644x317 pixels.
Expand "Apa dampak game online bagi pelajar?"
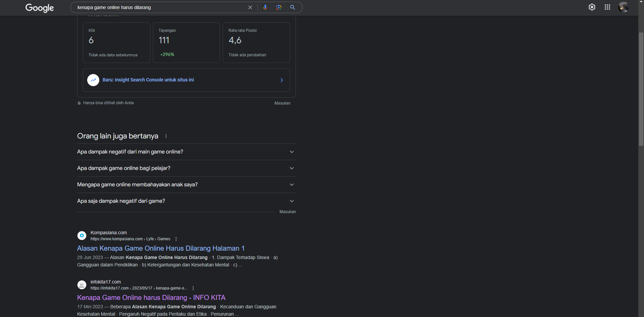186,168
